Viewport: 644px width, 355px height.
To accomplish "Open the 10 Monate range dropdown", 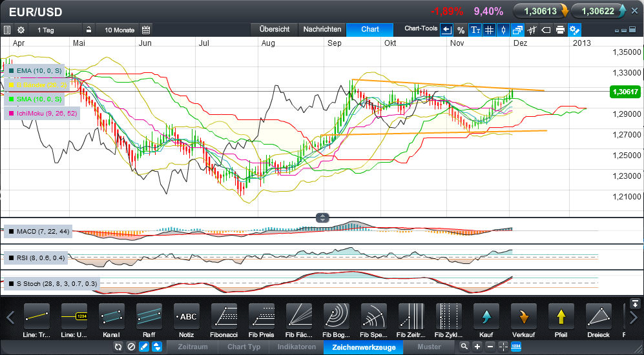I will pos(119,30).
